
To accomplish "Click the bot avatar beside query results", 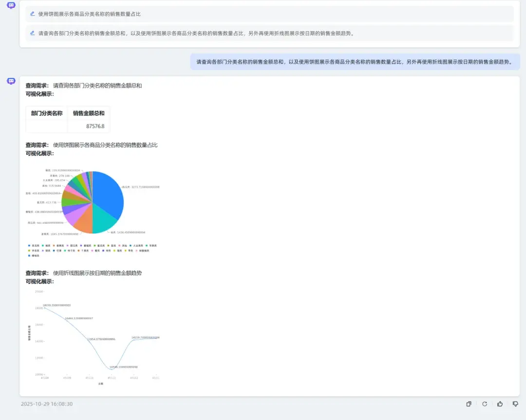I will point(11,81).
